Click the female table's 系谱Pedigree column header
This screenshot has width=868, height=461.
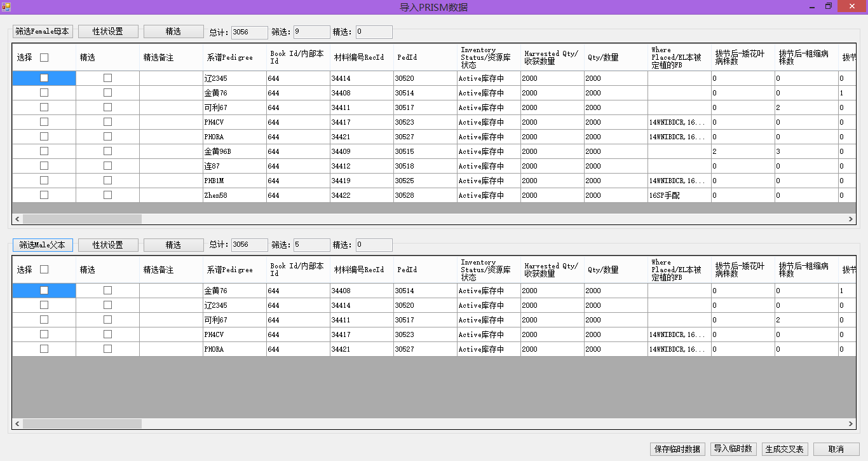pos(234,57)
